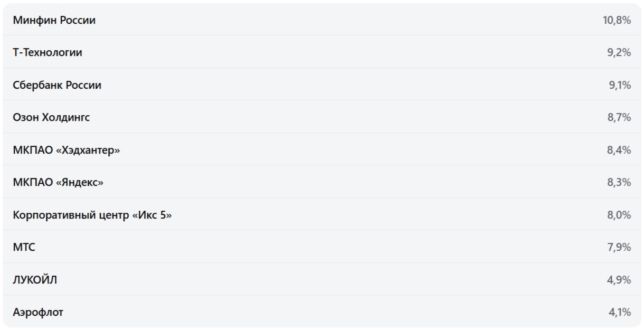The image size is (644, 330).
Task: Click the 10,8% share value
Action: click(x=617, y=21)
